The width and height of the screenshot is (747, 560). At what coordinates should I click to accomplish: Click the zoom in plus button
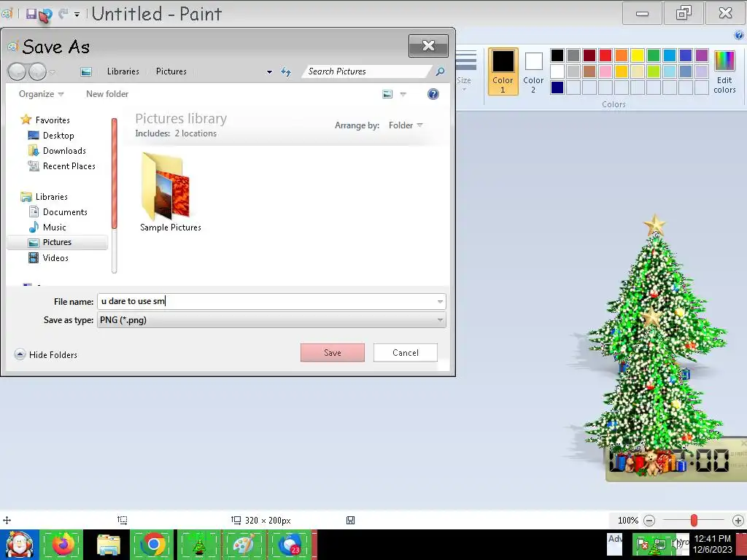(738, 521)
